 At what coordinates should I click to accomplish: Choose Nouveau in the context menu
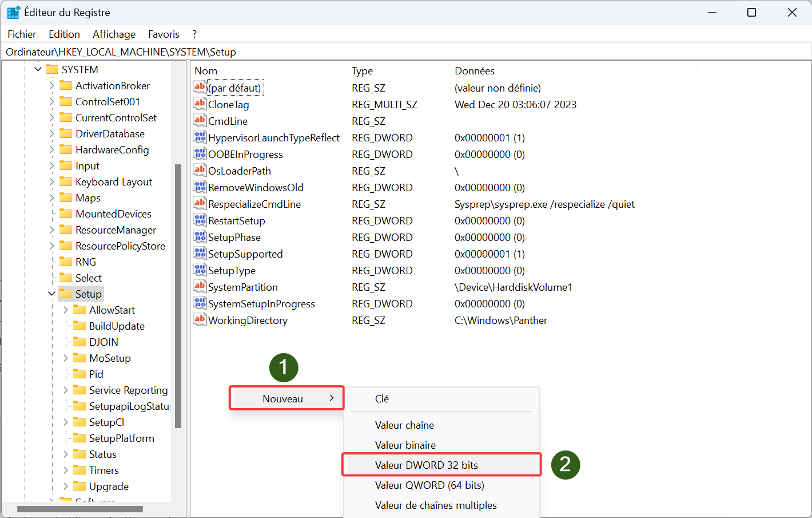click(286, 398)
